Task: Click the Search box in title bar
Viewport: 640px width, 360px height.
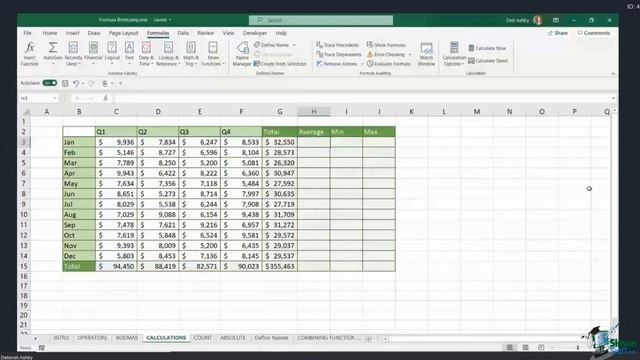Action: (x=321, y=20)
